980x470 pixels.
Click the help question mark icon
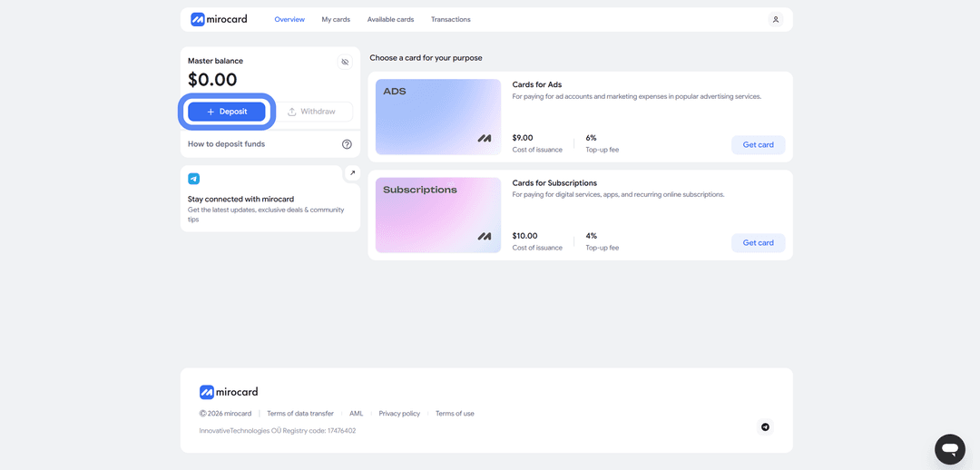click(x=347, y=144)
